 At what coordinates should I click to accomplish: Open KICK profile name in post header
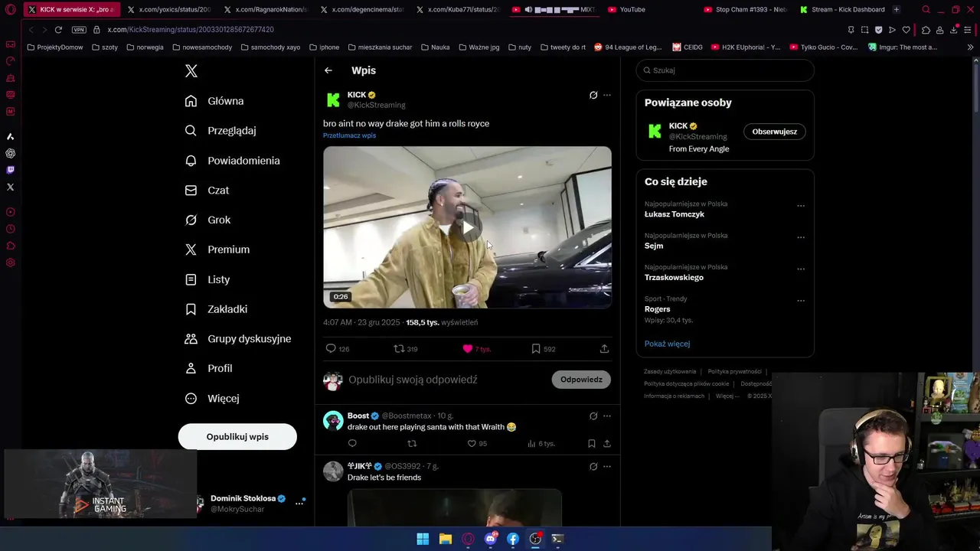pos(357,95)
